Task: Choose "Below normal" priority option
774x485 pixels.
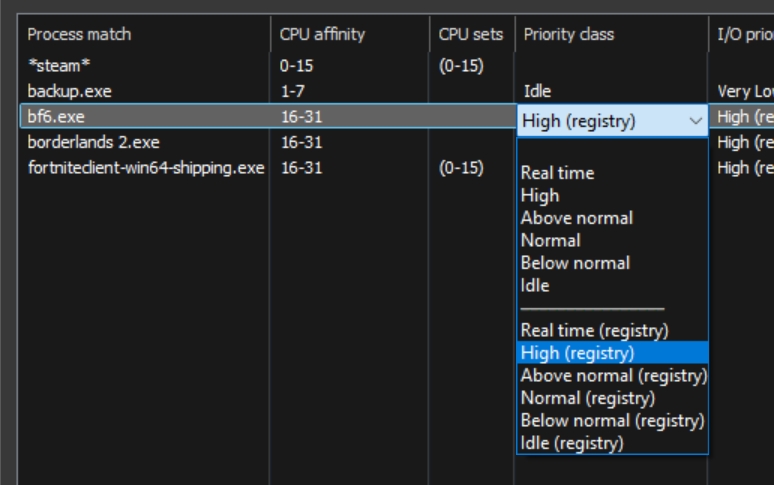Action: [x=575, y=263]
